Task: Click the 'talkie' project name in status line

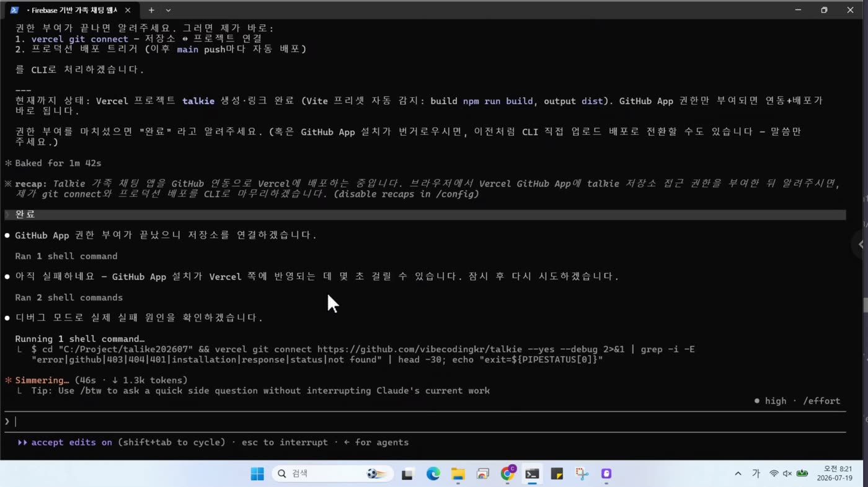Action: pyautogui.click(x=198, y=100)
